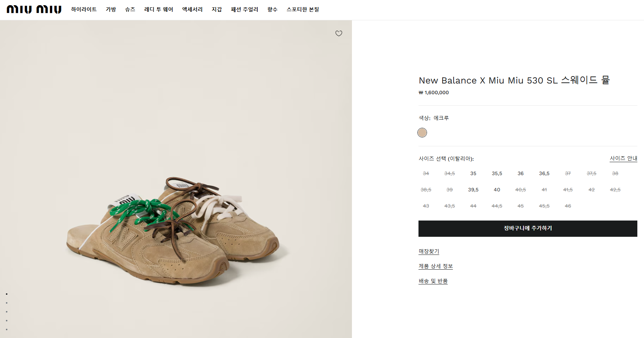644x338 pixels.
Task: Open the 스포티한 본질 menu
Action: [303, 9]
